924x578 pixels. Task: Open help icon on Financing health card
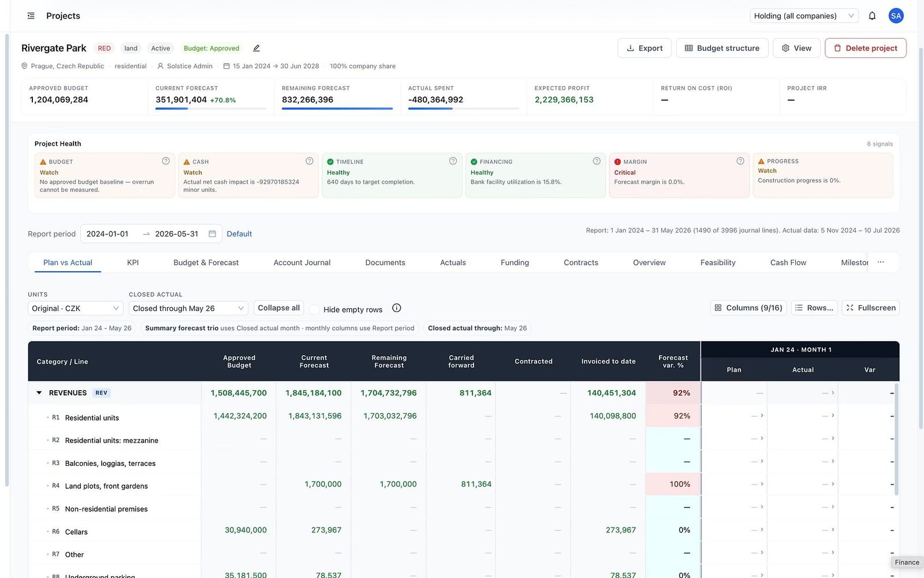point(597,161)
